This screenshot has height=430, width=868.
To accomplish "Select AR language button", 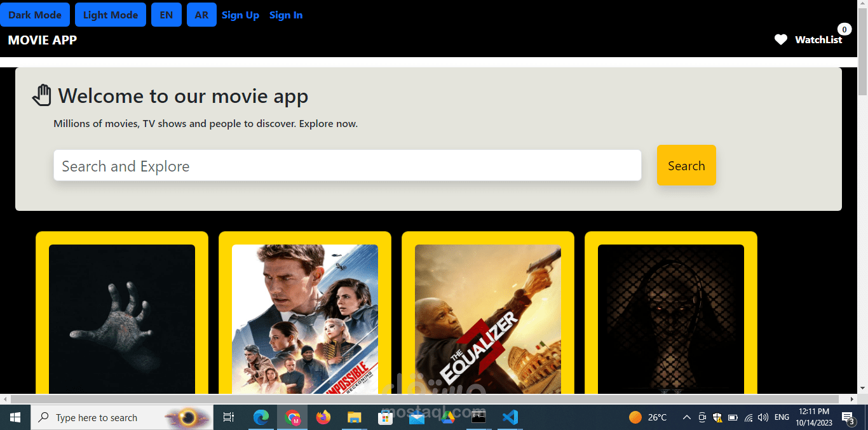I will [201, 15].
